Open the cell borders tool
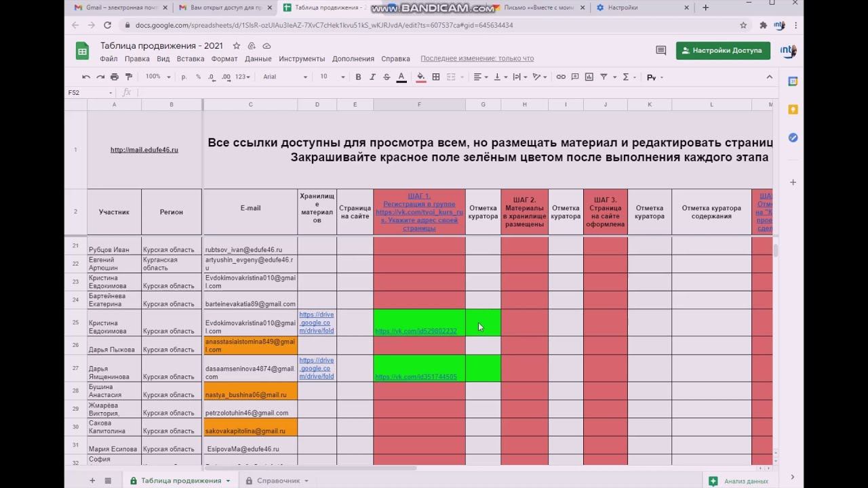The width and height of the screenshot is (868, 488). point(436,77)
